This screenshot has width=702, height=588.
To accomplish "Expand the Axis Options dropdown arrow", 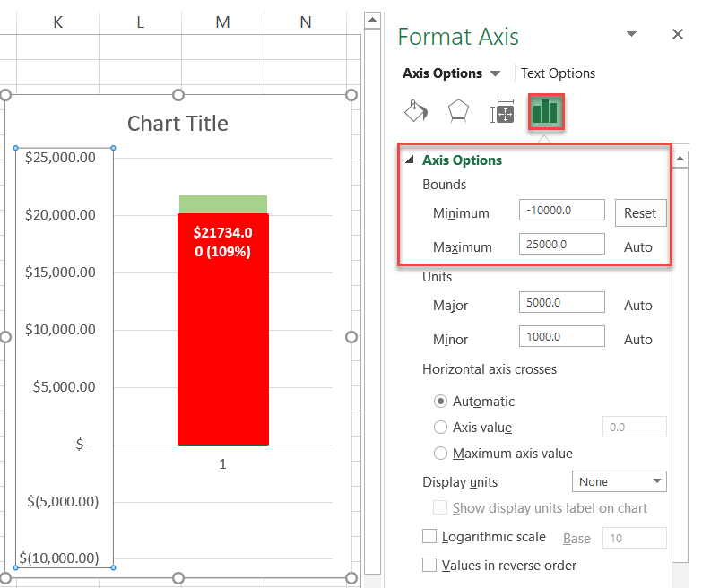I will (x=496, y=73).
